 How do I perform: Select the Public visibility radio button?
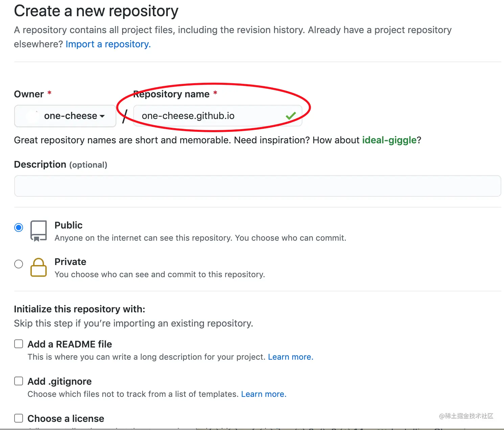[19, 228]
